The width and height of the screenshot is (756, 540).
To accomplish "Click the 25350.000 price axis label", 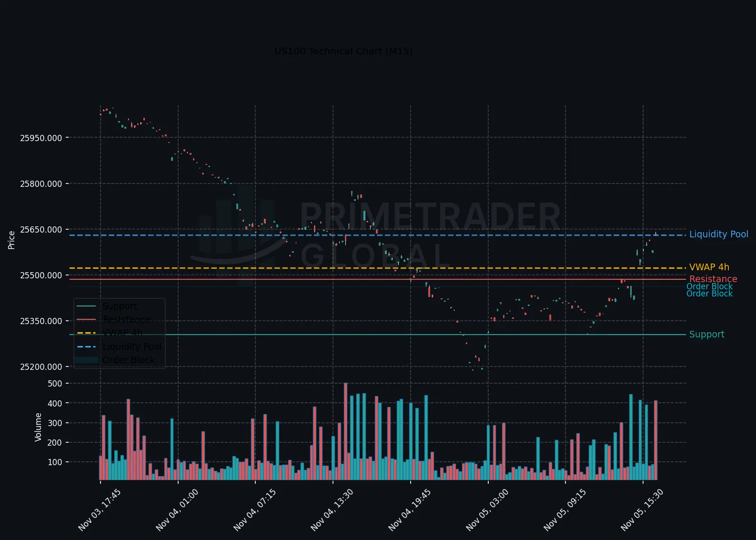I will tap(41, 321).
